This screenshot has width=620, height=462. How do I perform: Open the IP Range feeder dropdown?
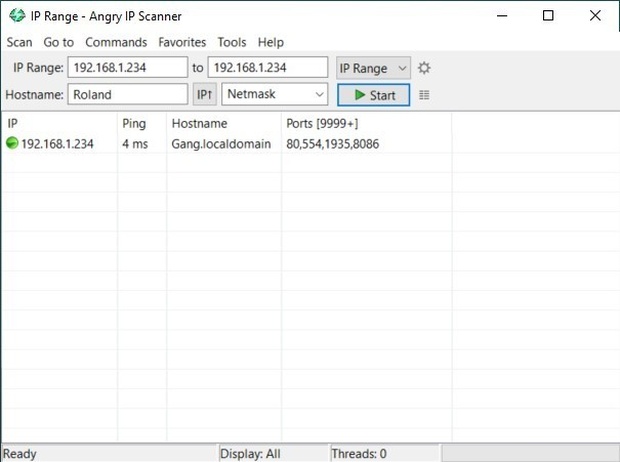click(x=373, y=68)
